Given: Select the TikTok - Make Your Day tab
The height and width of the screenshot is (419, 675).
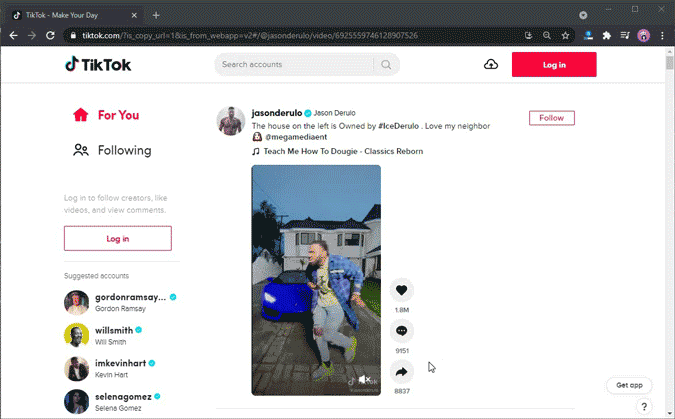Looking at the screenshot, I should tap(75, 15).
